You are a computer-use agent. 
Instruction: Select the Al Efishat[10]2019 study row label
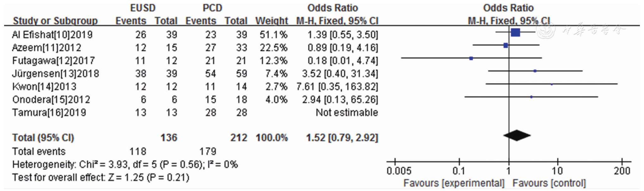click(52, 34)
